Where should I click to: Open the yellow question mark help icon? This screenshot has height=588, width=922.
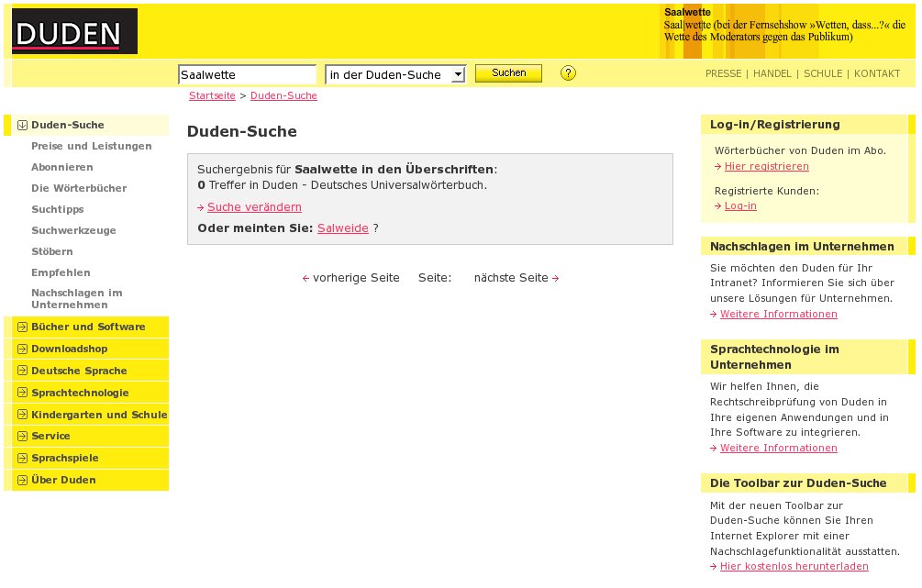pyautogui.click(x=568, y=72)
